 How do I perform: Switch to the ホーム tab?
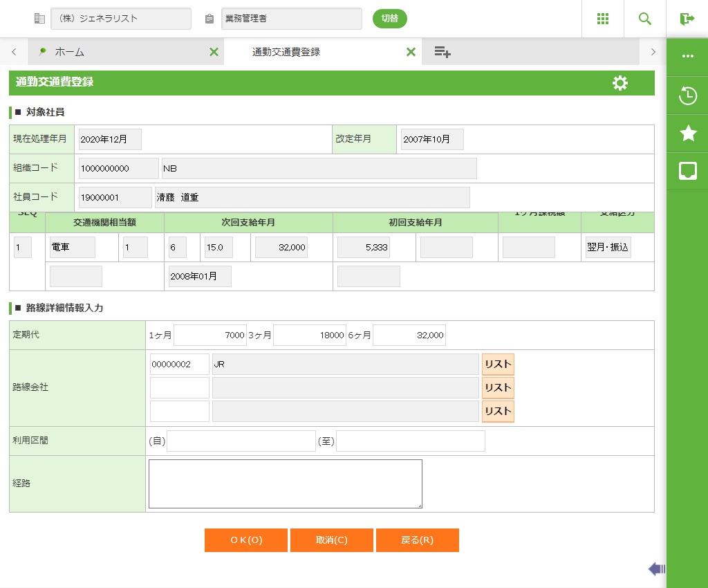pos(69,52)
